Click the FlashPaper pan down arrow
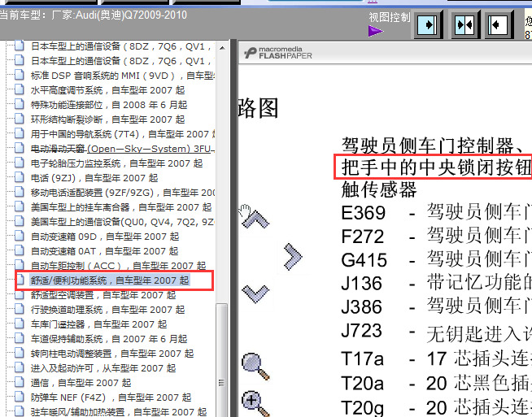532x417 pixels. click(x=255, y=293)
